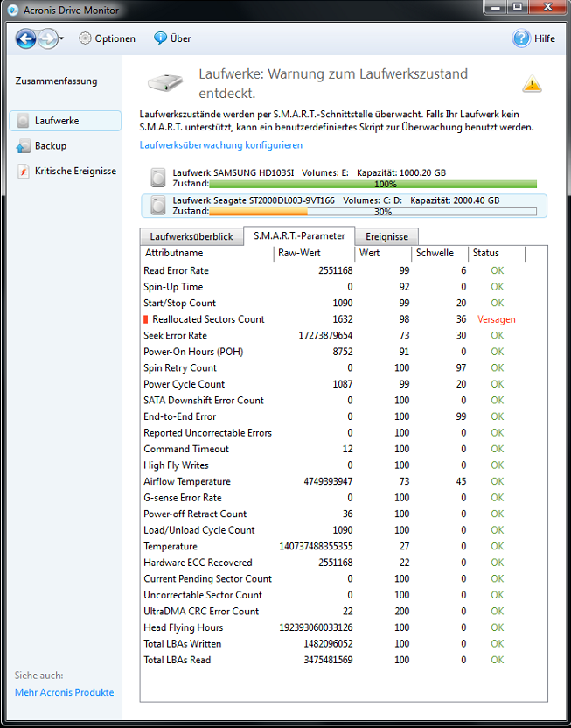The height and width of the screenshot is (728, 571).
Task: Switch to S.M.A.R.T.-Parameter tab
Action: pos(299,235)
